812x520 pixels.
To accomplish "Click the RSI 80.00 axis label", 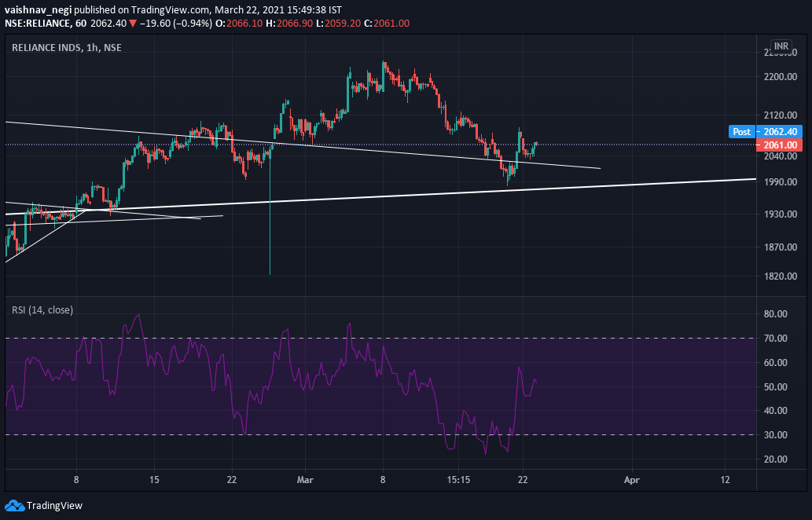I will point(775,313).
